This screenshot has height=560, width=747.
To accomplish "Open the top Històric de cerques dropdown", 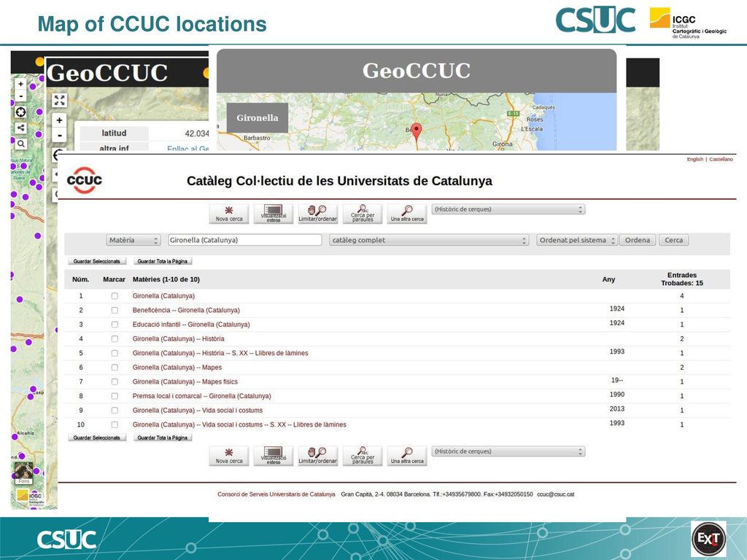I will click(508, 209).
